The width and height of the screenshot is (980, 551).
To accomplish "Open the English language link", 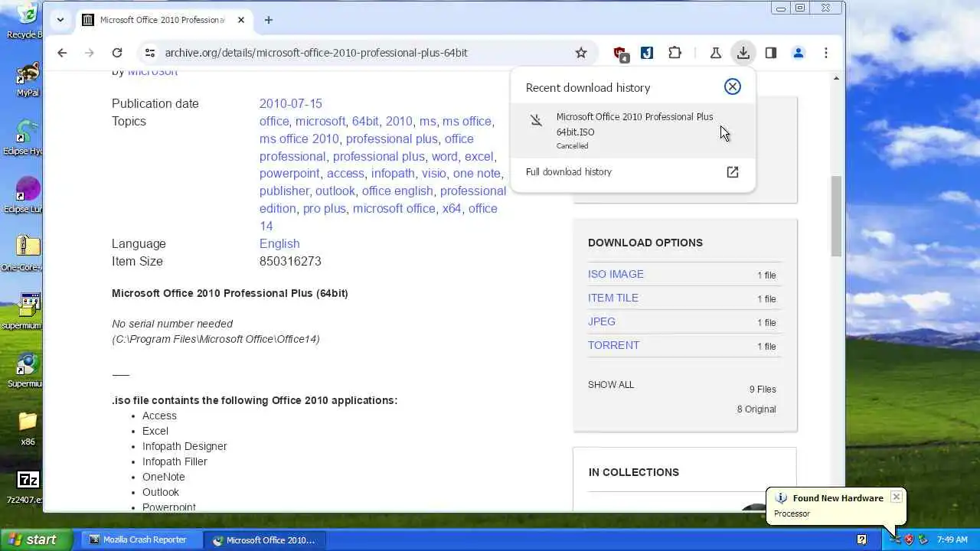I will (x=279, y=243).
